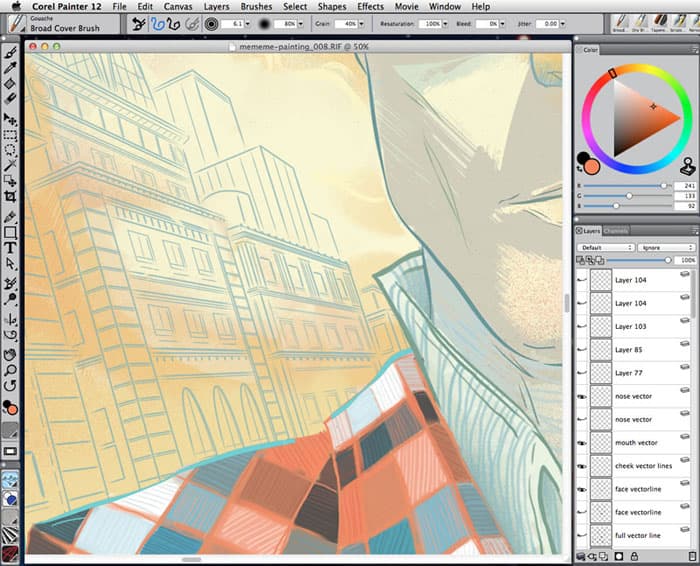The width and height of the screenshot is (700, 566).
Task: Select the Crop tool
Action: tap(10, 196)
